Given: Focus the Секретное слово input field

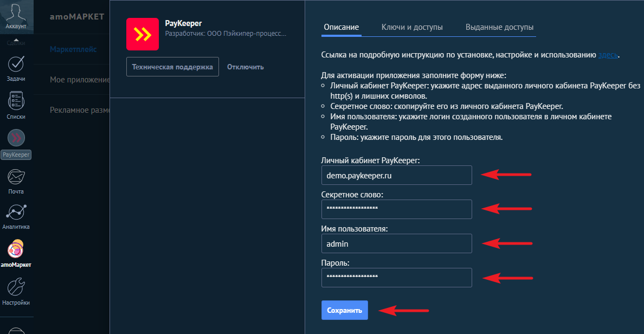Looking at the screenshot, I should (x=396, y=209).
